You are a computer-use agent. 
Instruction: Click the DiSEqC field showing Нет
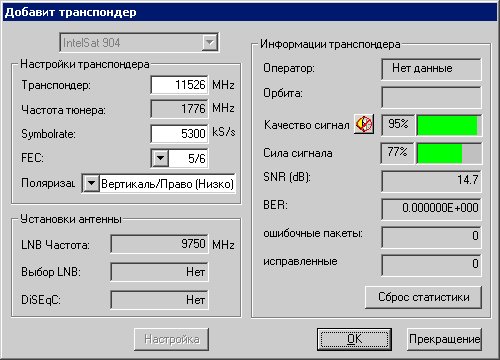tap(159, 300)
